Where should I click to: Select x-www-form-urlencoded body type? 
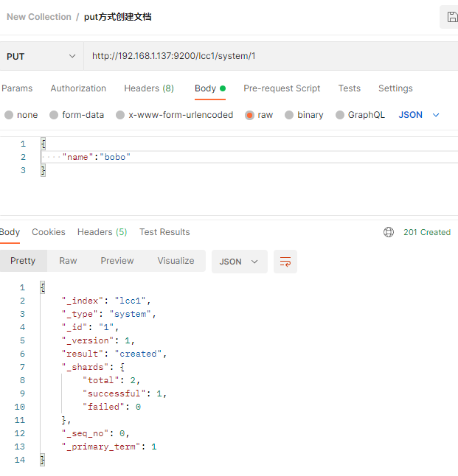tap(121, 115)
